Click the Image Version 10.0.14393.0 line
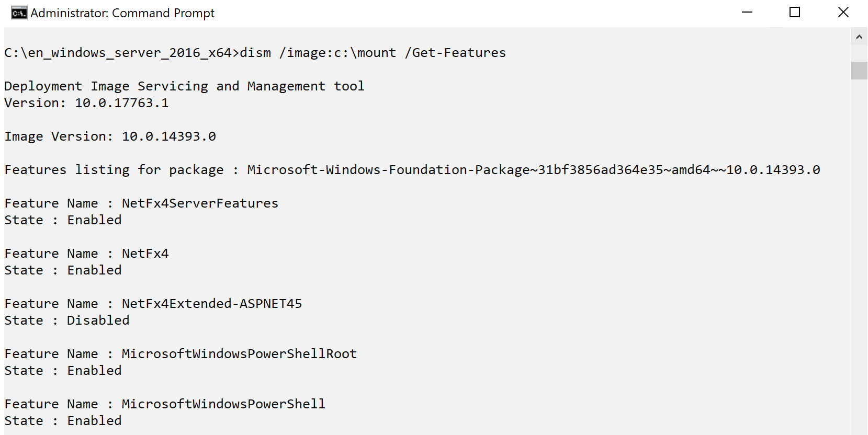Screen dimensions: 868x435 [110, 136]
